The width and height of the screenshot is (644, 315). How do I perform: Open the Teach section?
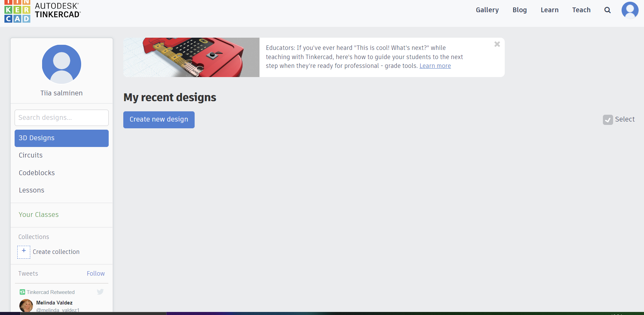(x=581, y=10)
